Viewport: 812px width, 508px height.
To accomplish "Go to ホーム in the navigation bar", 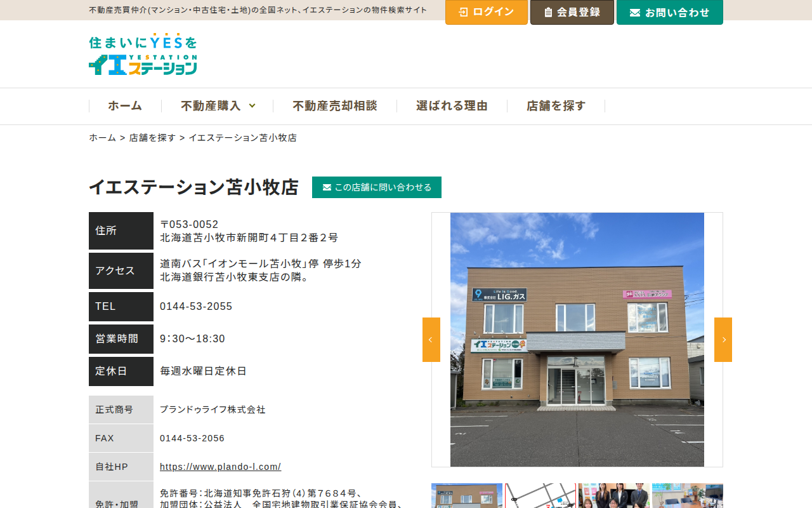I will click(x=125, y=106).
